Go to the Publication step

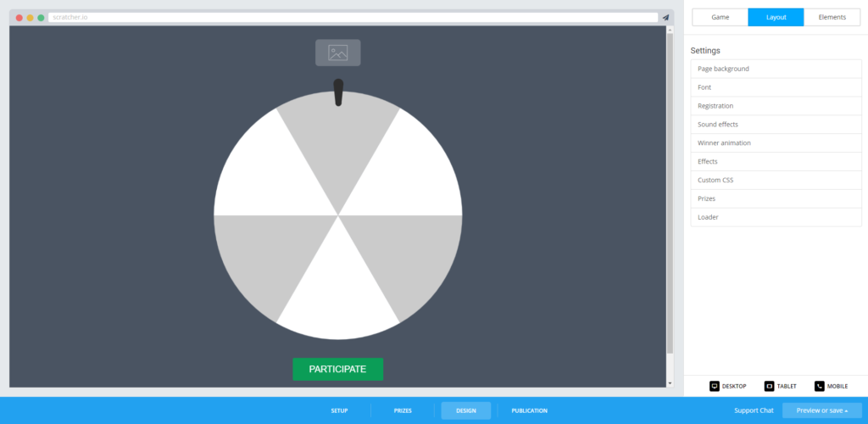coord(529,410)
